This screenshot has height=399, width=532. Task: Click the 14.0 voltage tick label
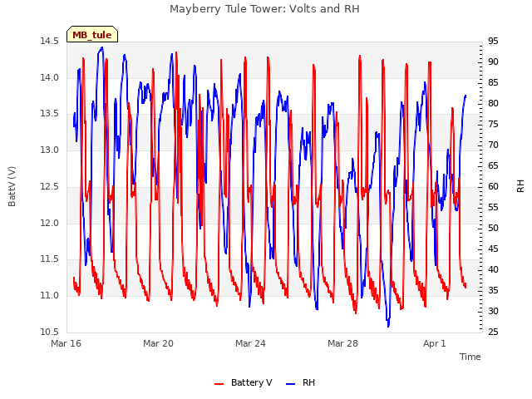[x=50, y=77]
